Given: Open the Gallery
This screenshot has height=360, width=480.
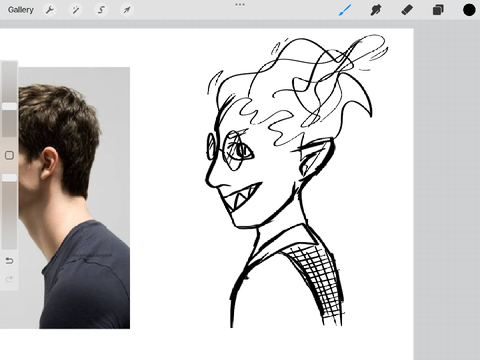Looking at the screenshot, I should pyautogui.click(x=21, y=10).
